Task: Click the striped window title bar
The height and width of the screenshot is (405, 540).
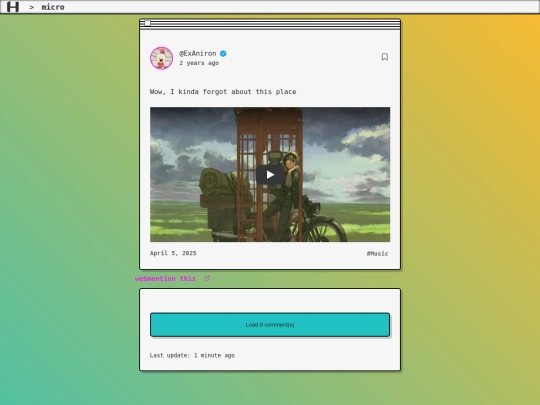Action: coord(270,24)
